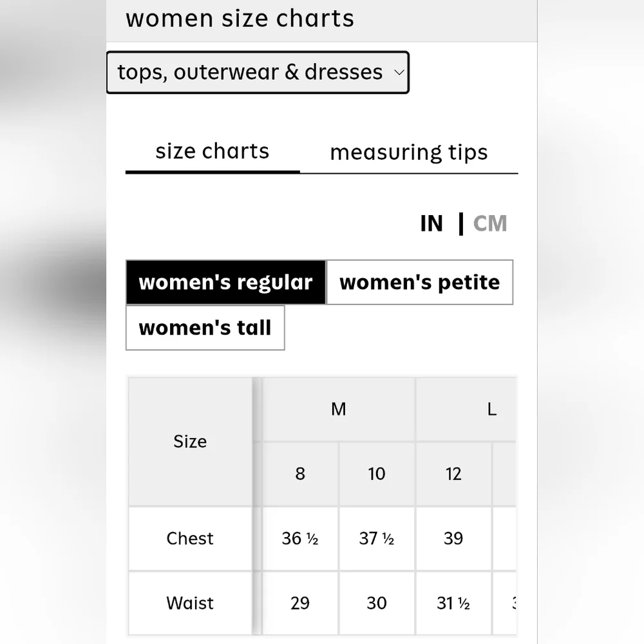Viewport: 644px width, 644px height.
Task: Click the Chest row label
Action: [x=190, y=538]
